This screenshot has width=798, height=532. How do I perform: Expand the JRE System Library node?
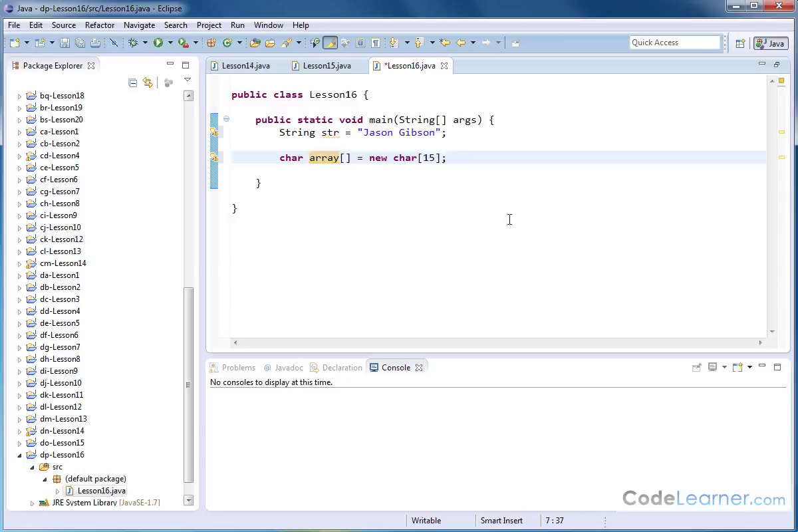(32, 503)
